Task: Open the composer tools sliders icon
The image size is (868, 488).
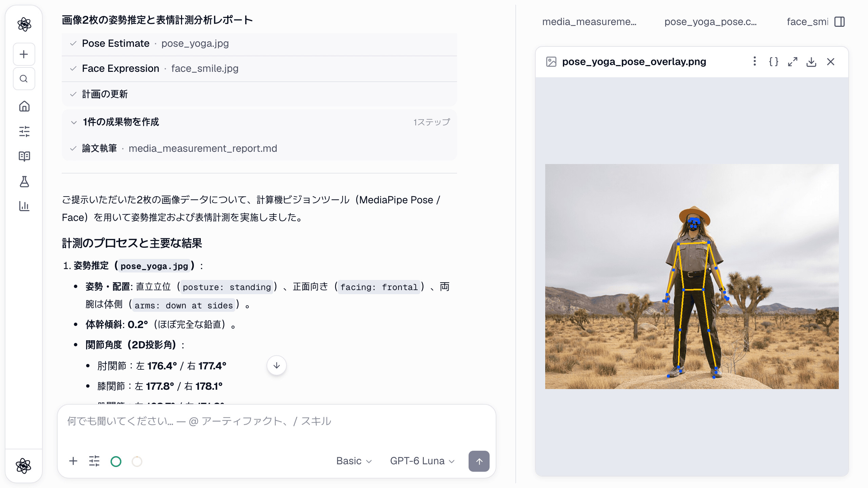Action: [x=94, y=461]
